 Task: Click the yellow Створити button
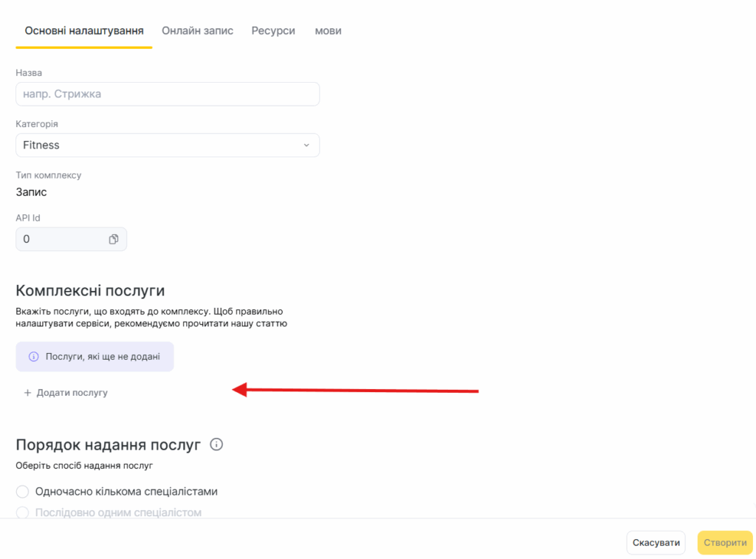(724, 543)
